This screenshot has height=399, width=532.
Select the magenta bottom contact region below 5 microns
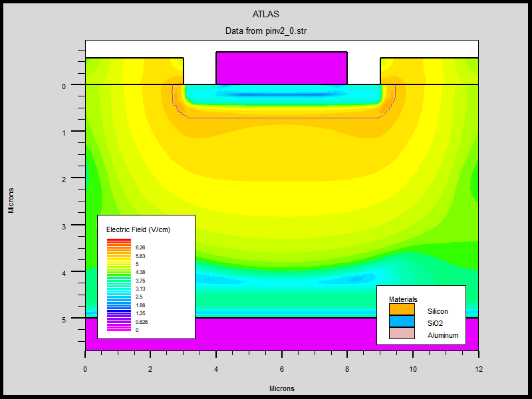[281, 334]
